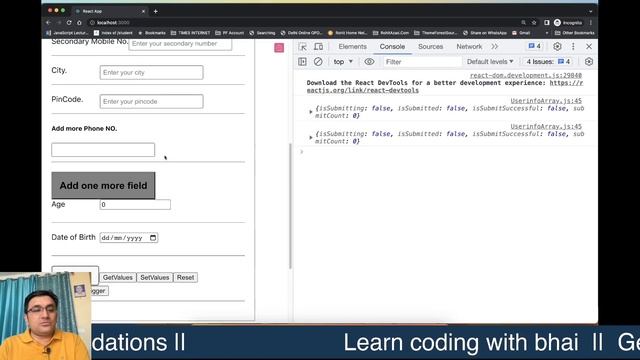The image size is (640, 360).
Task: Open the Default levels dropdown
Action: (x=490, y=62)
